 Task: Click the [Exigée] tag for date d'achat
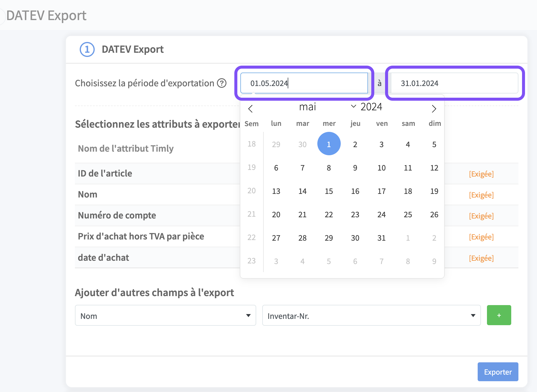pyautogui.click(x=481, y=258)
